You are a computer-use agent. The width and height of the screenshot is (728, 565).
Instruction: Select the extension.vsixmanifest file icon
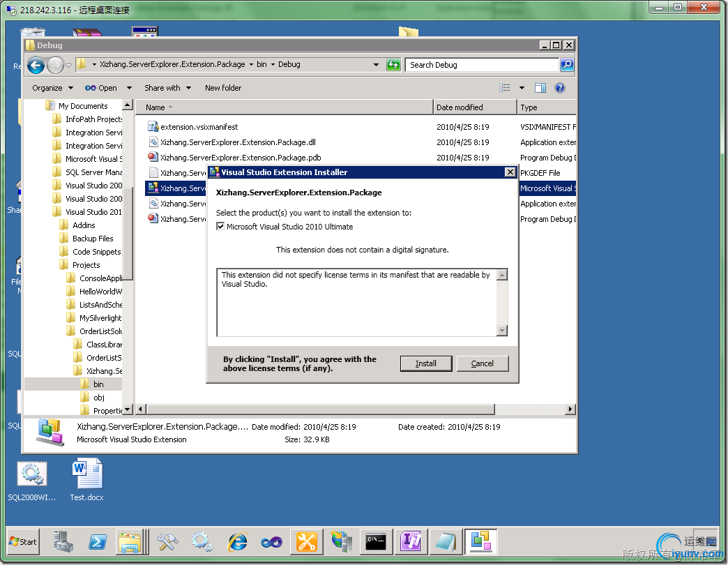pyautogui.click(x=153, y=126)
